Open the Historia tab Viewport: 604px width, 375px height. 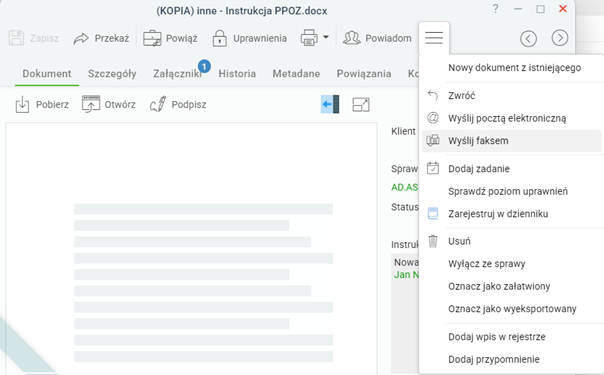[x=237, y=74]
